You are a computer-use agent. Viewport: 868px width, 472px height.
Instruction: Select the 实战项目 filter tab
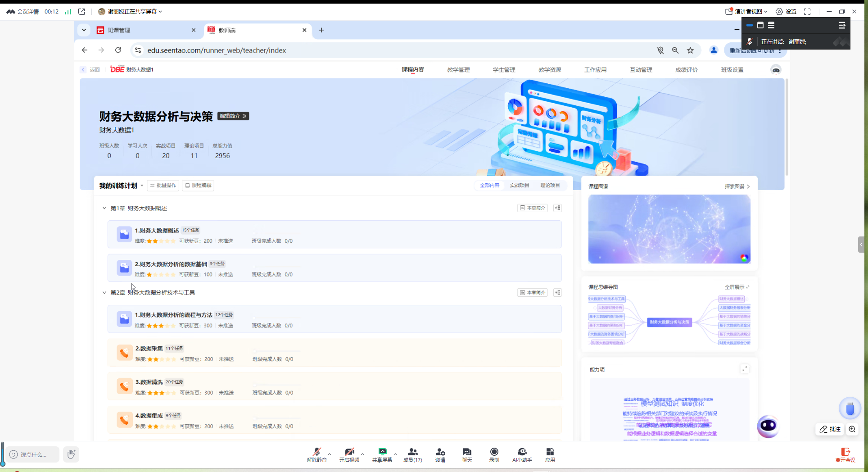(x=519, y=186)
